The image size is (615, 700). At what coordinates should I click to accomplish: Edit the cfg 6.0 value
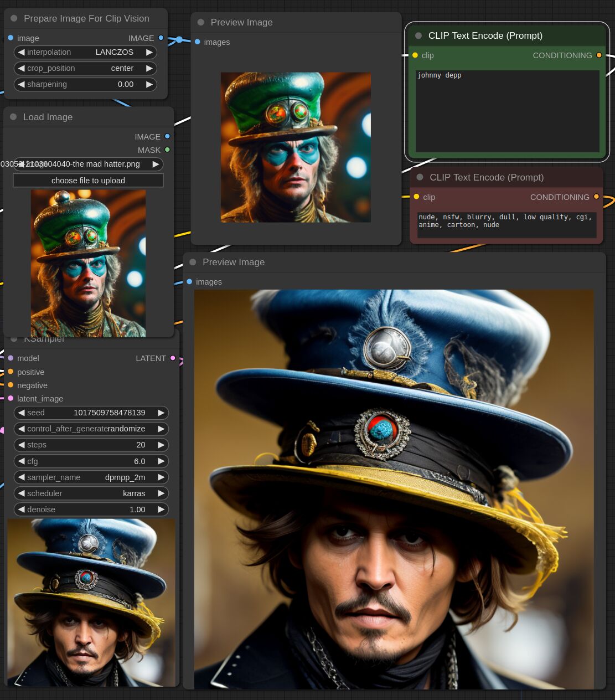pyautogui.click(x=91, y=461)
